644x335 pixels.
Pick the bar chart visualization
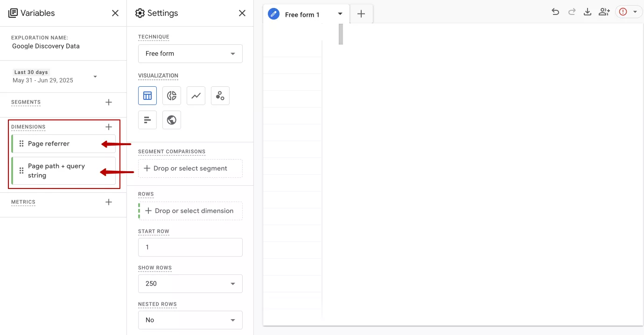[147, 120]
